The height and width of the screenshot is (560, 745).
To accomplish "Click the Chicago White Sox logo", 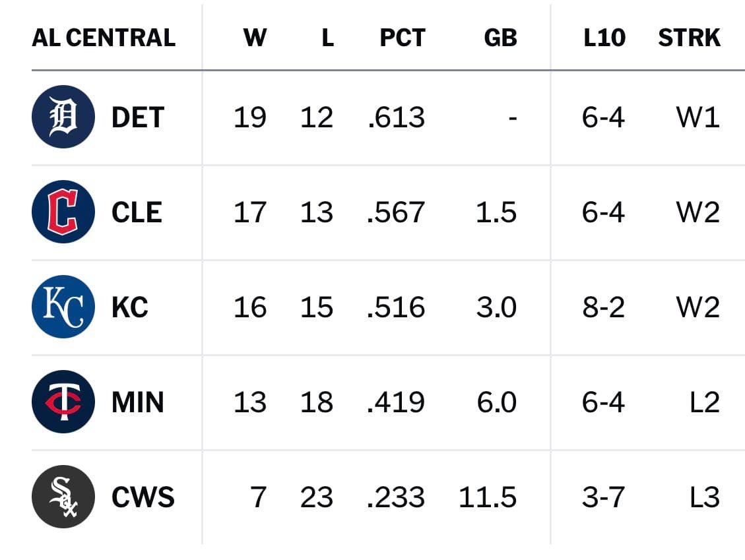I will point(63,497).
